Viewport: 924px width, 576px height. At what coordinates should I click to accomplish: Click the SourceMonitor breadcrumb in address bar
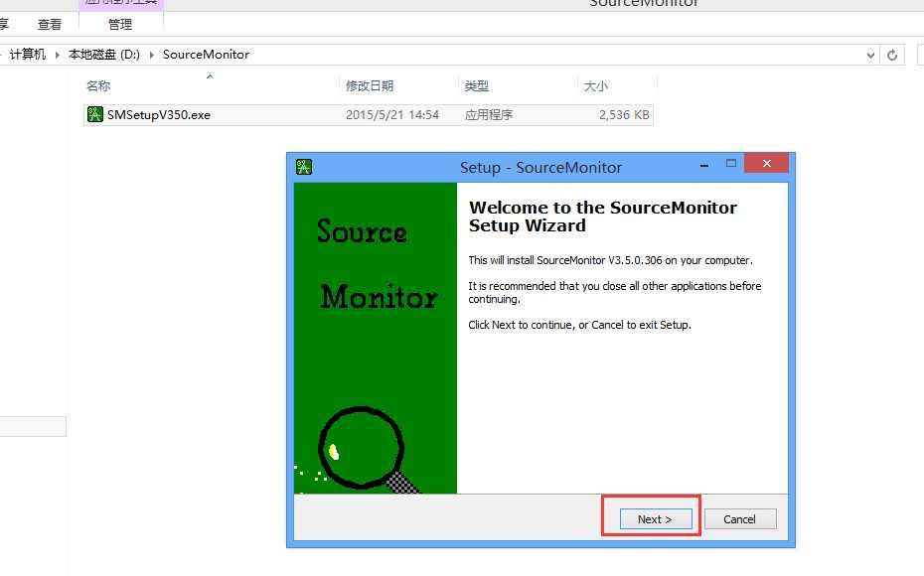[x=206, y=55]
